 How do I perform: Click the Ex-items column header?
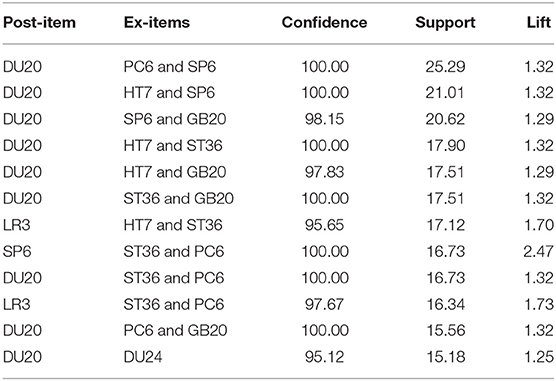coord(157,23)
